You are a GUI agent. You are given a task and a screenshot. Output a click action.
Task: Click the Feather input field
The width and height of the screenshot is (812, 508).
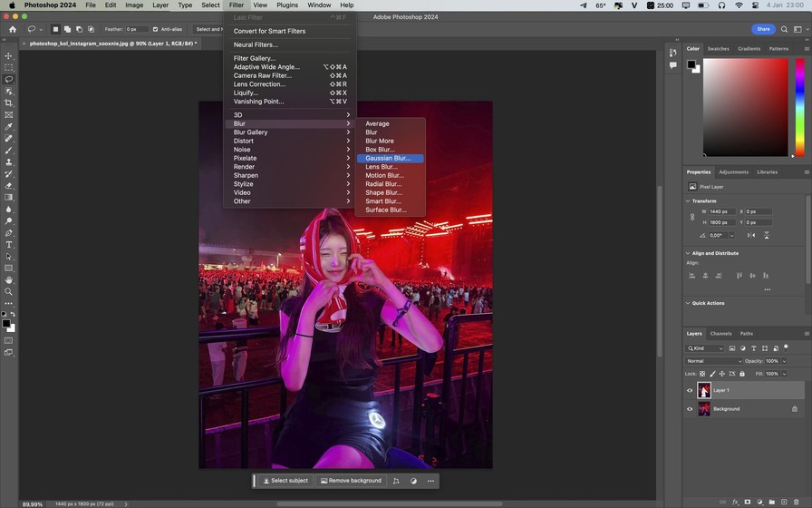[137, 30]
